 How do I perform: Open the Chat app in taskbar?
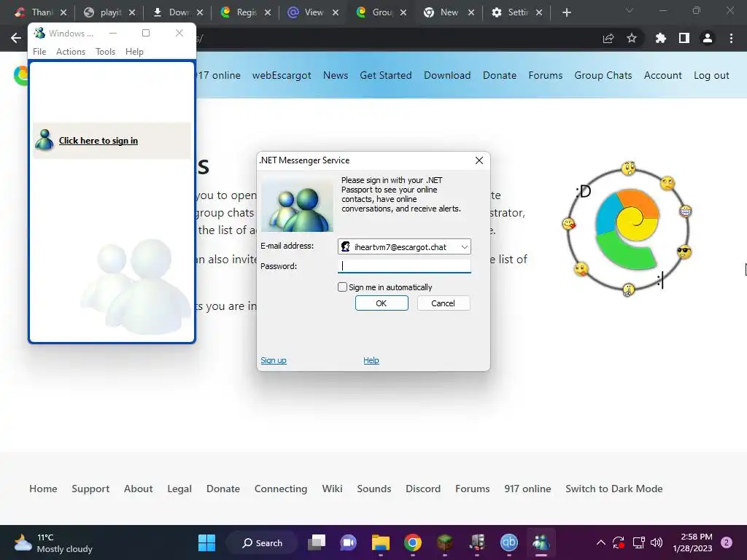(348, 542)
